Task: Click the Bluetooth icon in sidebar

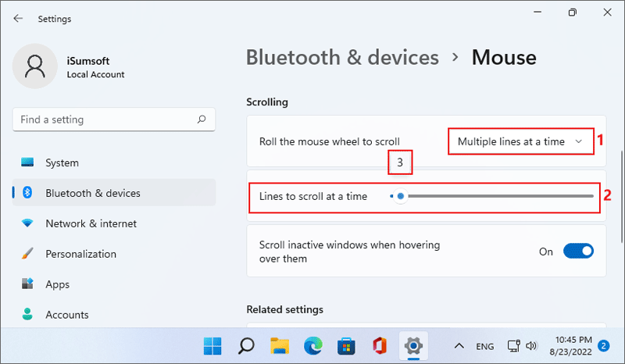Action: click(27, 193)
